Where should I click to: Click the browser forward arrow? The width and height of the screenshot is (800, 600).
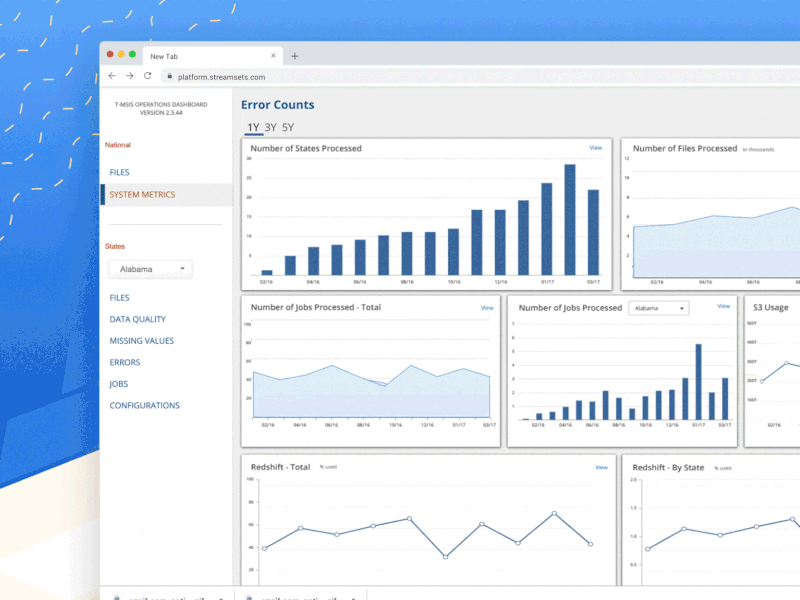click(130, 76)
